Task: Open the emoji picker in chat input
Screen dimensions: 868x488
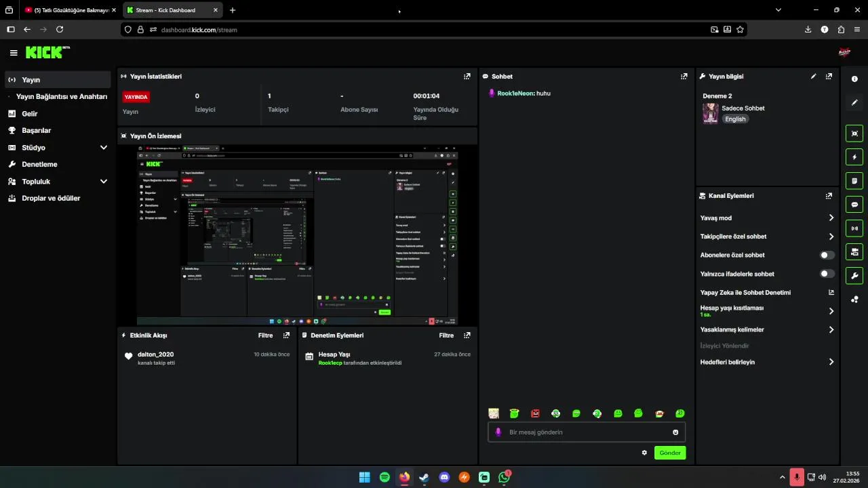Action: (x=675, y=432)
